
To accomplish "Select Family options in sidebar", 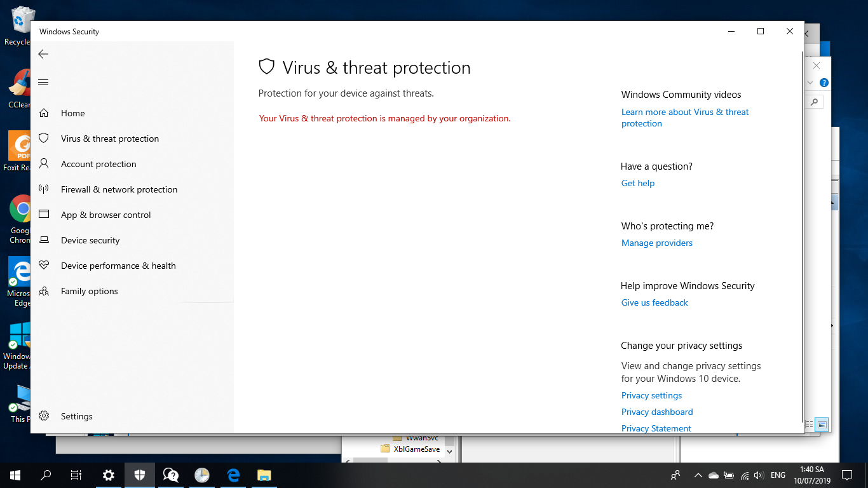I will (x=89, y=291).
